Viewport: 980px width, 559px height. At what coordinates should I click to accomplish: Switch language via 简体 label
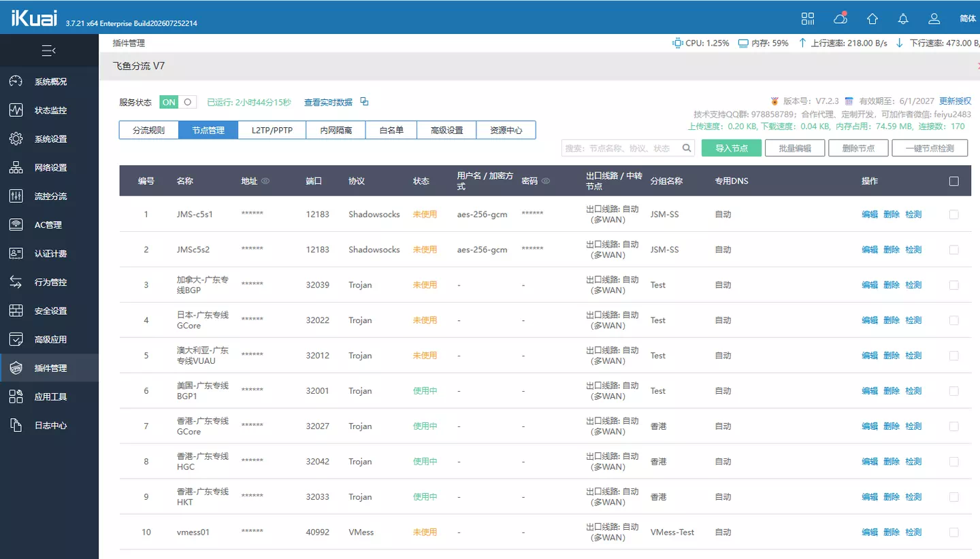(x=968, y=18)
